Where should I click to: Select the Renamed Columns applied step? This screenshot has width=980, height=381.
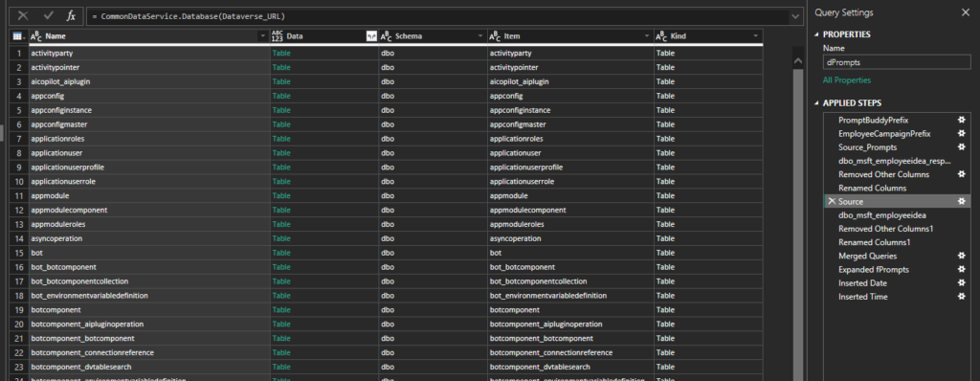873,188
